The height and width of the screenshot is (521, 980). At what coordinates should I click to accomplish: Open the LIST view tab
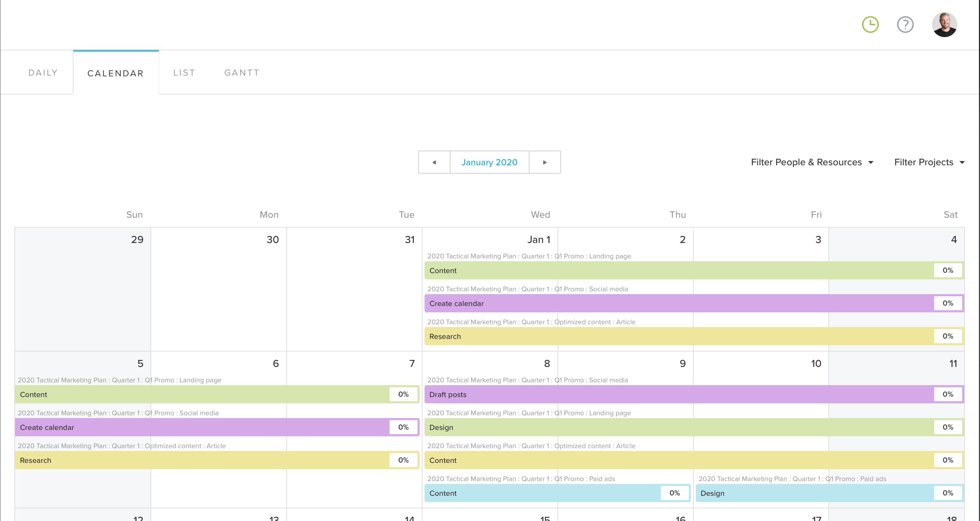(184, 72)
